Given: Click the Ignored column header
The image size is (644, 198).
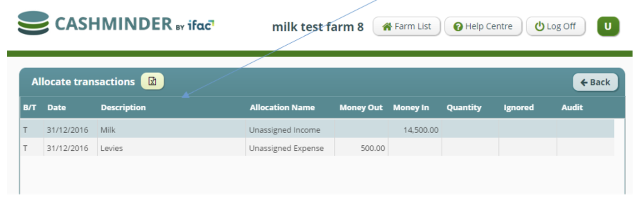Looking at the screenshot, I should (x=519, y=108).
